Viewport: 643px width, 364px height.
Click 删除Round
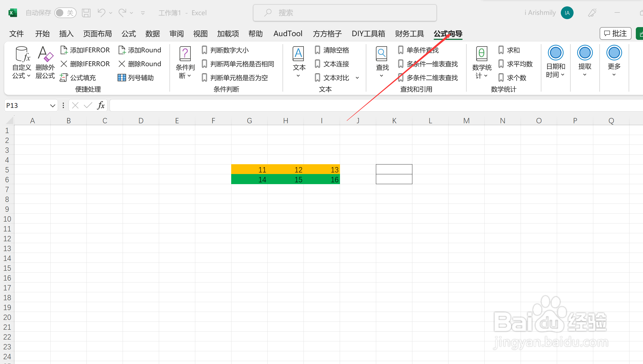(x=140, y=64)
